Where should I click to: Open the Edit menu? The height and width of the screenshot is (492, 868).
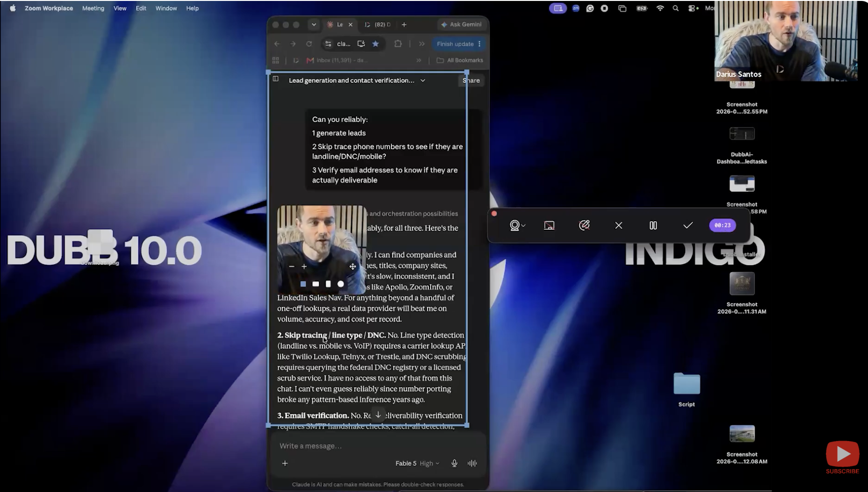tap(141, 8)
